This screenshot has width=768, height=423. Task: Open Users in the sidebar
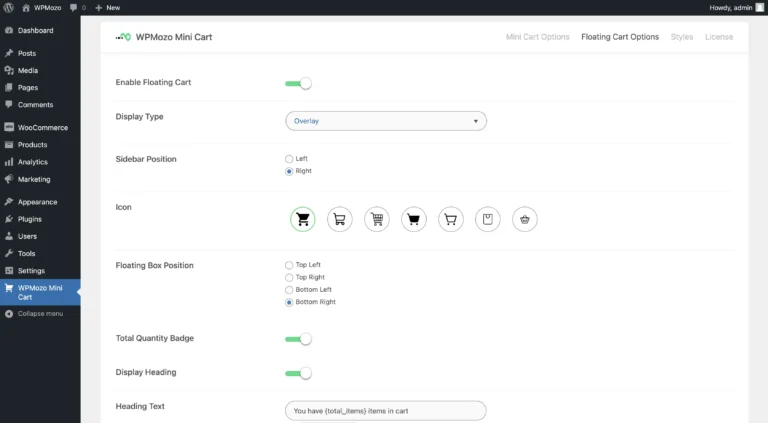(40, 236)
